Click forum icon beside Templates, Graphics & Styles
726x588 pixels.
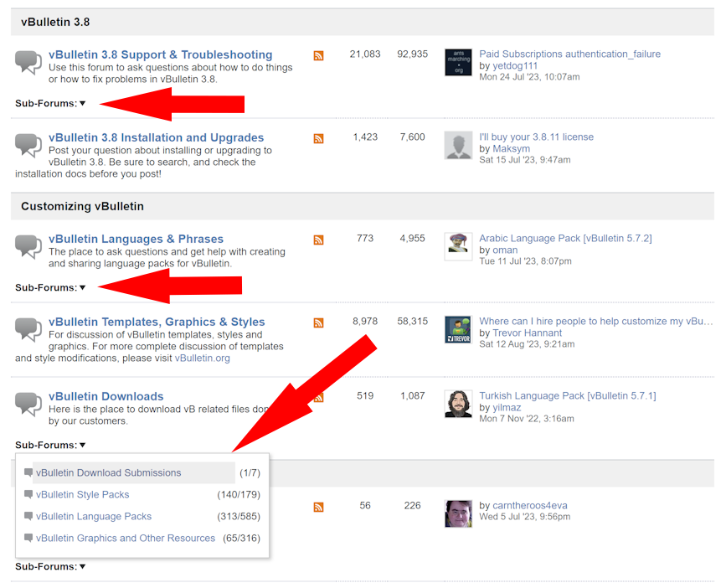point(28,329)
